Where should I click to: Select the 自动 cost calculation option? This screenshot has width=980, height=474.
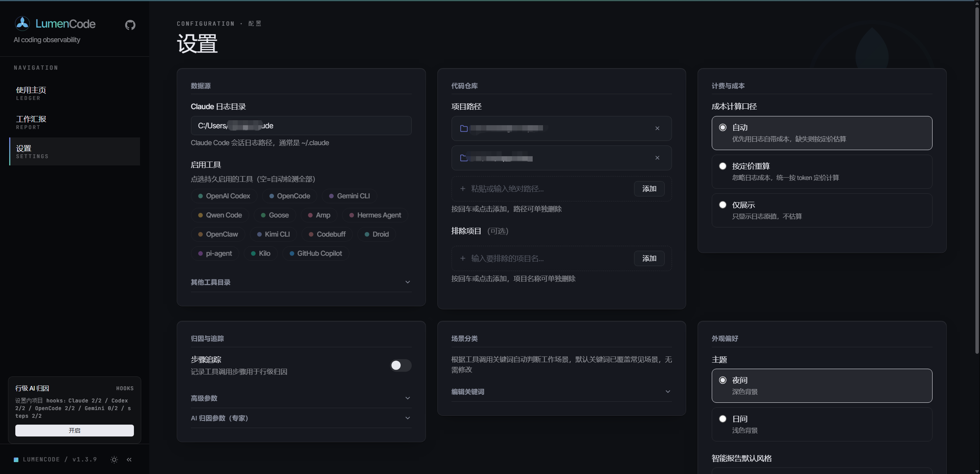point(822,133)
